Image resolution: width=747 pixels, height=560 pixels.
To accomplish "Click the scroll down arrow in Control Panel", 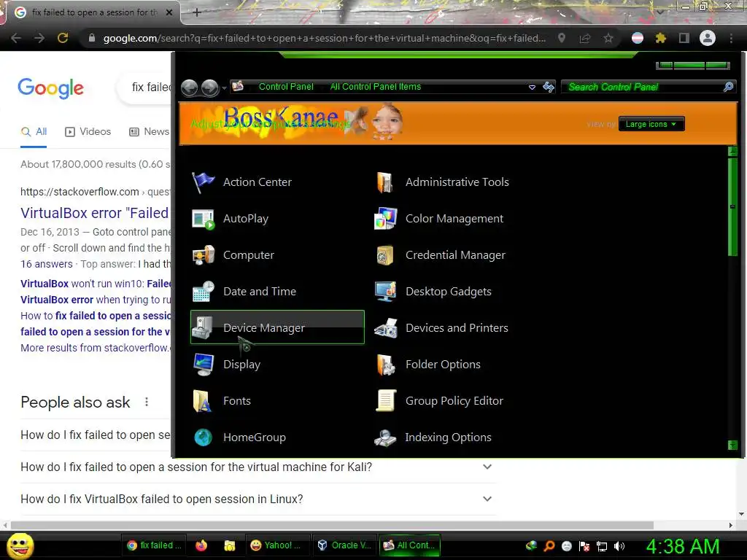I will [732, 446].
